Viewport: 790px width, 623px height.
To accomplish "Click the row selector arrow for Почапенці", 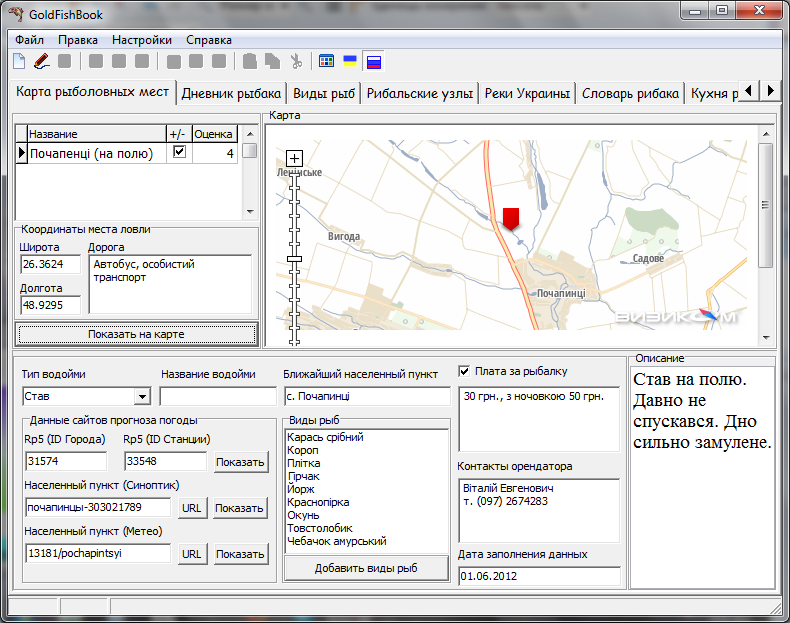I will (21, 153).
